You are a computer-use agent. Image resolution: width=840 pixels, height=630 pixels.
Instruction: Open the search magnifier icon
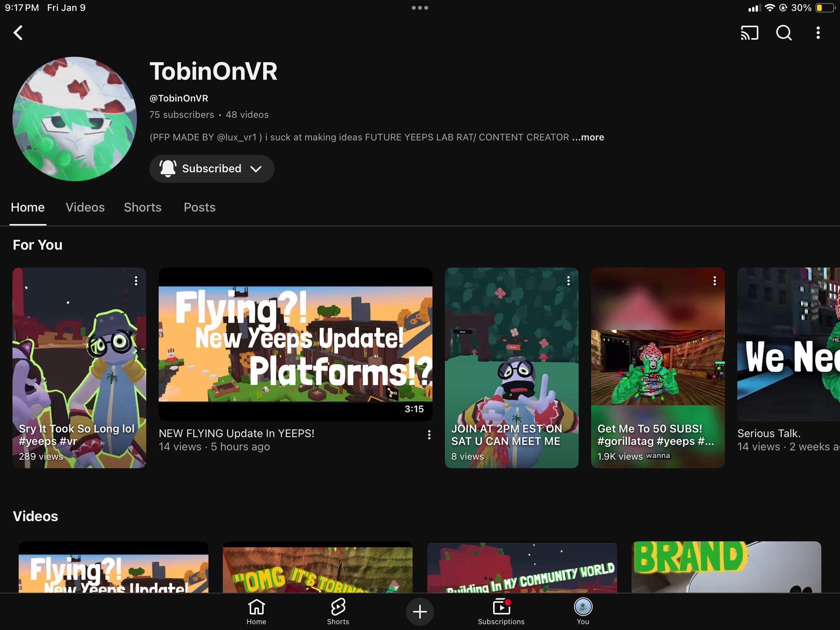(x=784, y=33)
